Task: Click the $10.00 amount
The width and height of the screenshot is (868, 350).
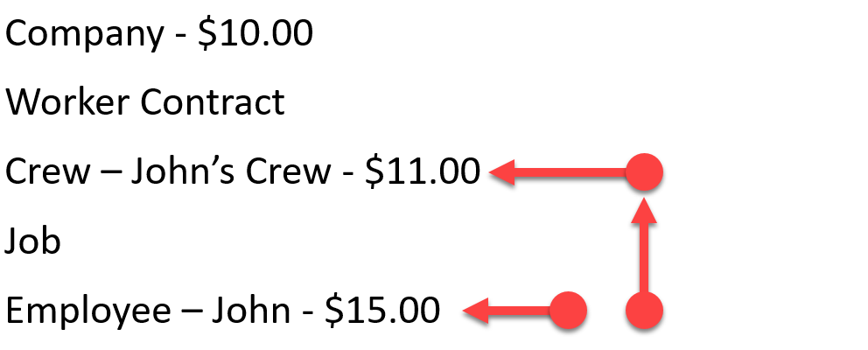Action: click(x=255, y=34)
